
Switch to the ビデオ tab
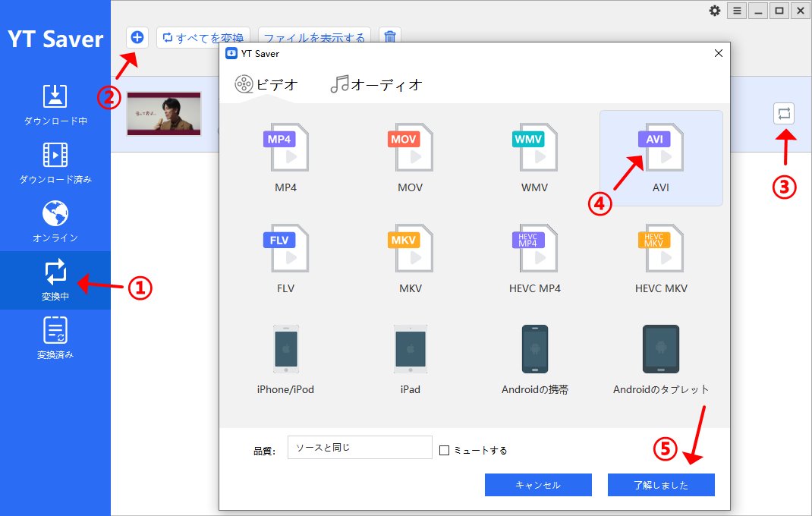tap(266, 84)
